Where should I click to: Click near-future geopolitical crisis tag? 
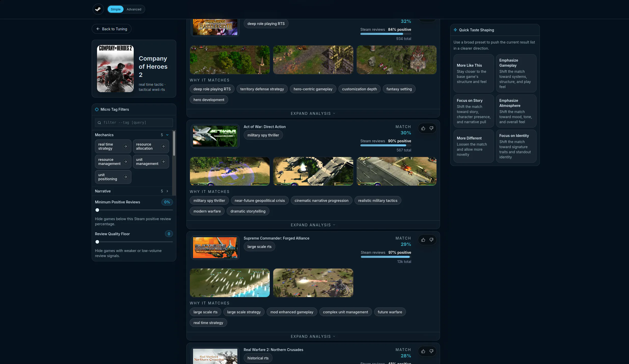point(259,201)
